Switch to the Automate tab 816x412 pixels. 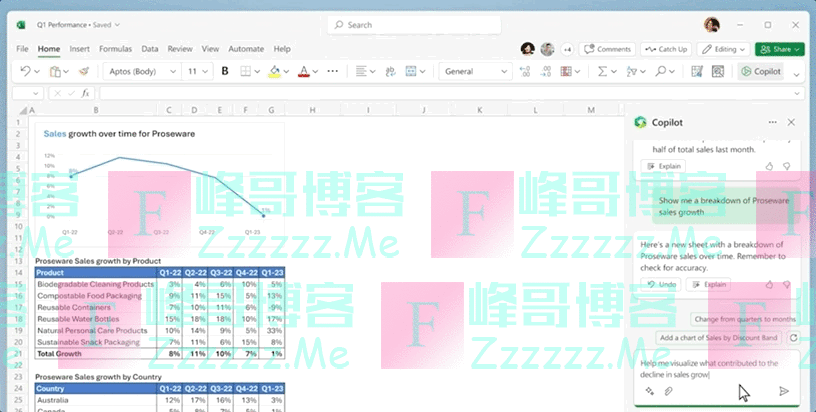246,49
